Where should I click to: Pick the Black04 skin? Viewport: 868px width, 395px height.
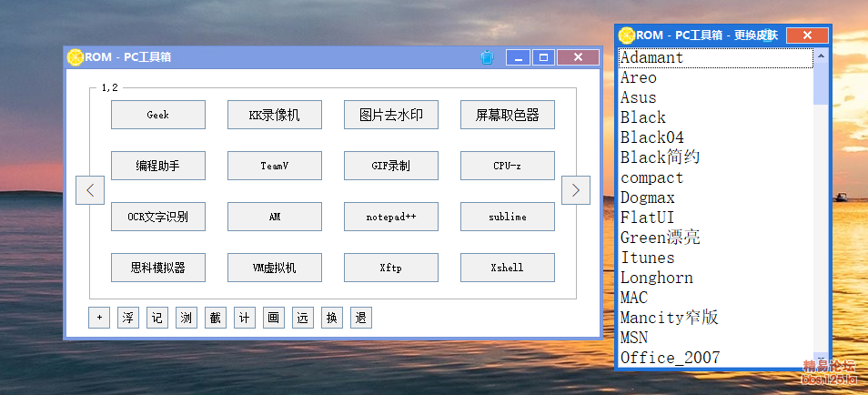716,137
